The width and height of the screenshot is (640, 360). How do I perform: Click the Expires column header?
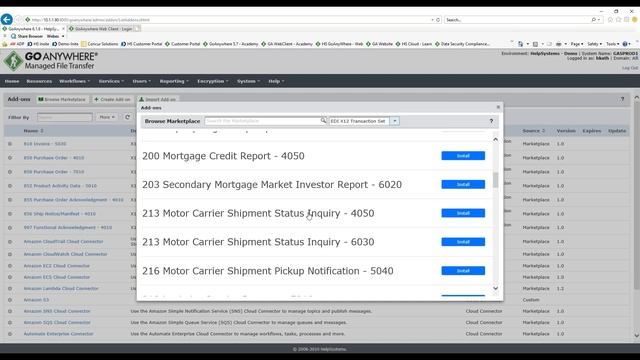(591, 131)
